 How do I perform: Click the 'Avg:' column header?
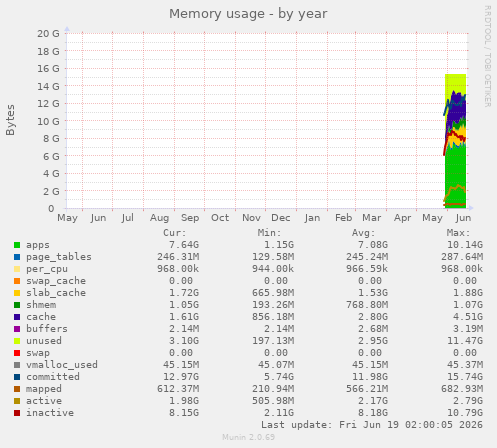(x=364, y=233)
